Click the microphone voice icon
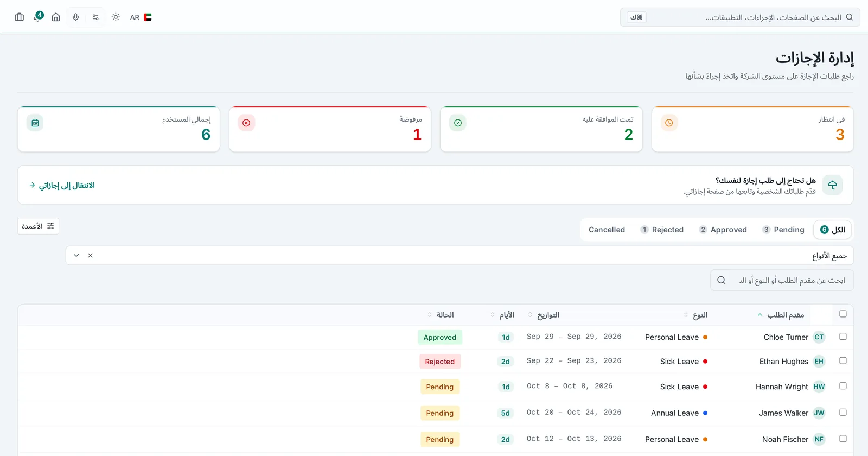868x456 pixels. coord(76,17)
